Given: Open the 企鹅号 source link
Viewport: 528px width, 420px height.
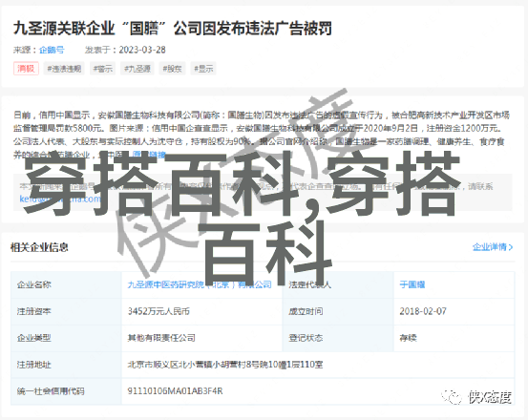Looking at the screenshot, I should 52,50.
